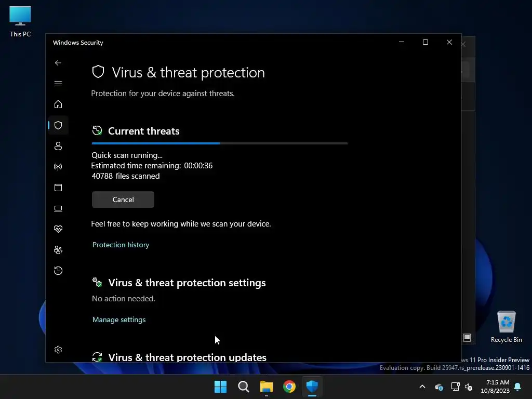The image size is (532, 399).
Task: Minimize the Windows Security window
Action: [x=402, y=42]
